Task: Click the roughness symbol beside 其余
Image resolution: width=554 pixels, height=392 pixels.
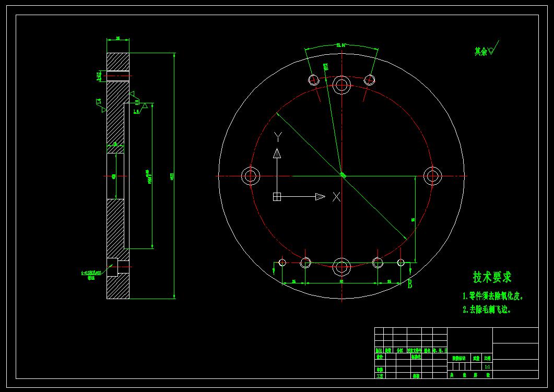Action: pos(493,48)
